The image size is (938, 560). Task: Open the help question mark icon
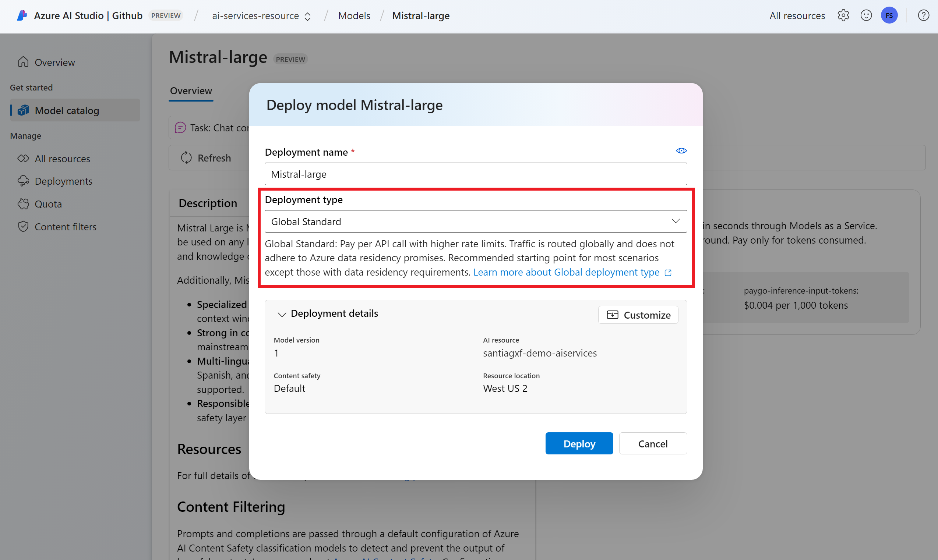[923, 15]
